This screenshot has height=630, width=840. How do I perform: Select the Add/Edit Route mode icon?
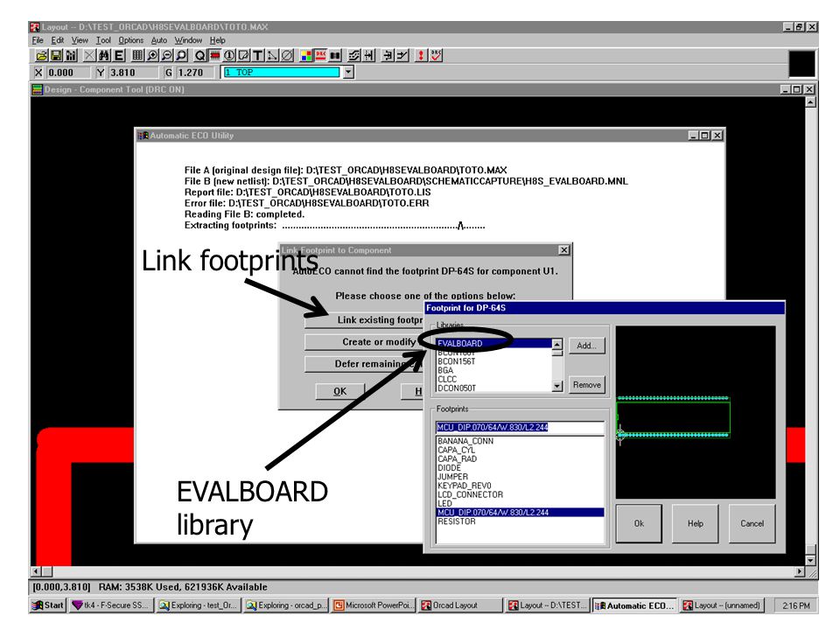click(x=402, y=56)
